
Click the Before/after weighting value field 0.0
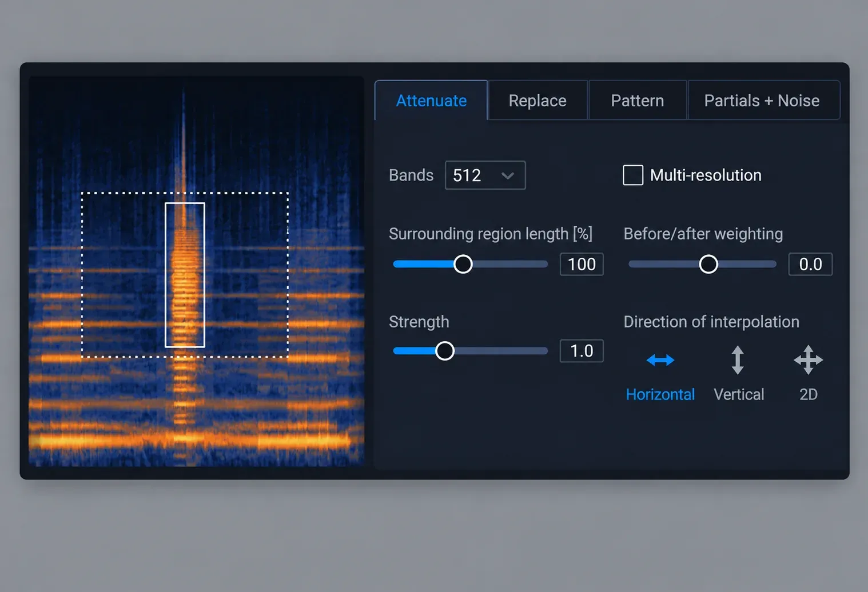coord(810,264)
